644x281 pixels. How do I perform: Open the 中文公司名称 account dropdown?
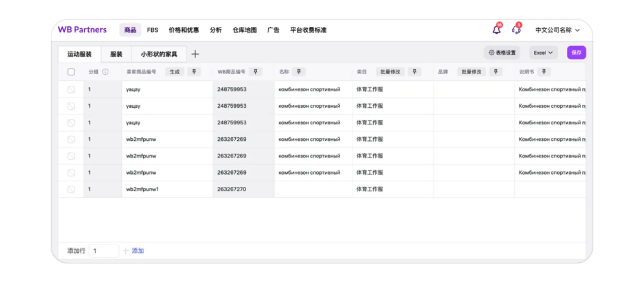557,30
